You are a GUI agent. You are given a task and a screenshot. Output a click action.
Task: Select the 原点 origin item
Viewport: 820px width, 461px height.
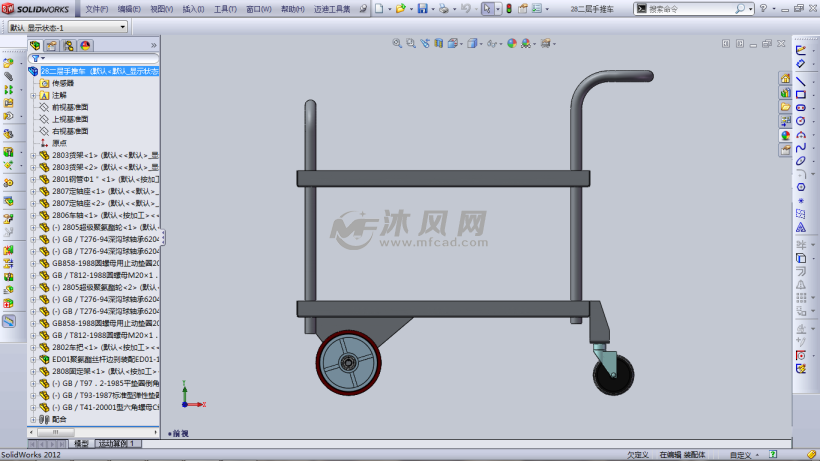(59, 143)
